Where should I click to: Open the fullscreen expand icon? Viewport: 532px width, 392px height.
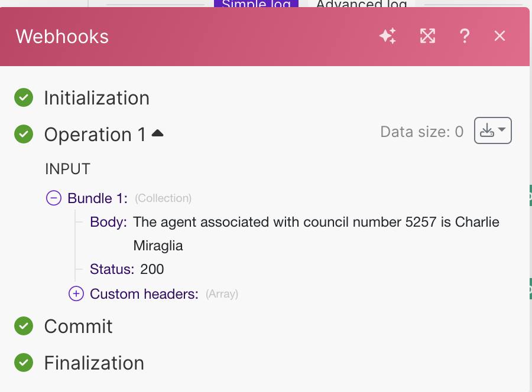[x=427, y=36]
